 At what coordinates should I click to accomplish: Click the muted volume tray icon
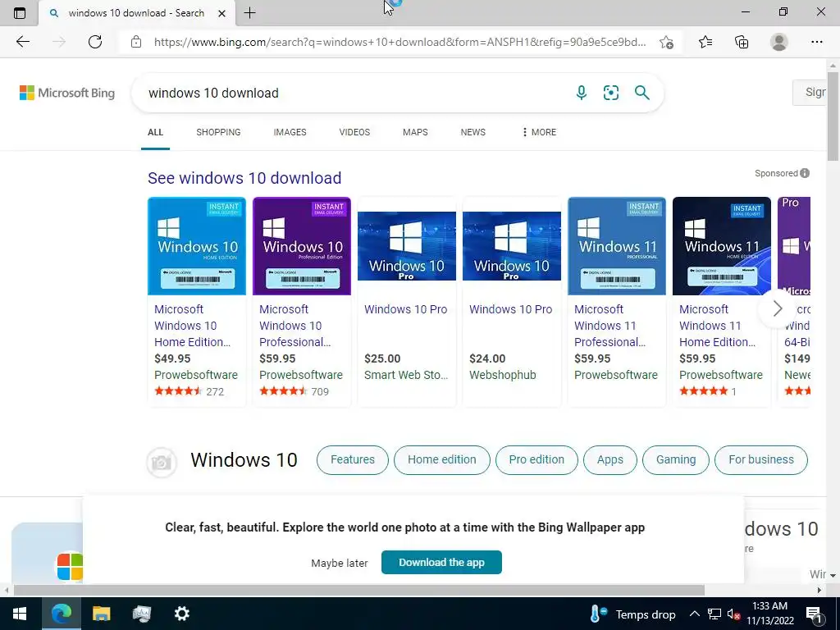click(733, 614)
